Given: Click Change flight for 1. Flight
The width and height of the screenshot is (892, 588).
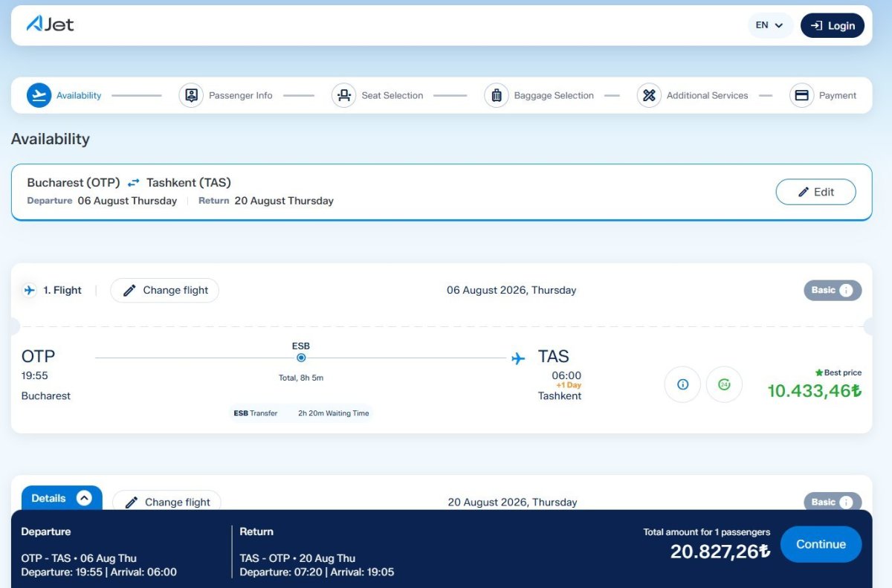Looking at the screenshot, I should tap(164, 290).
